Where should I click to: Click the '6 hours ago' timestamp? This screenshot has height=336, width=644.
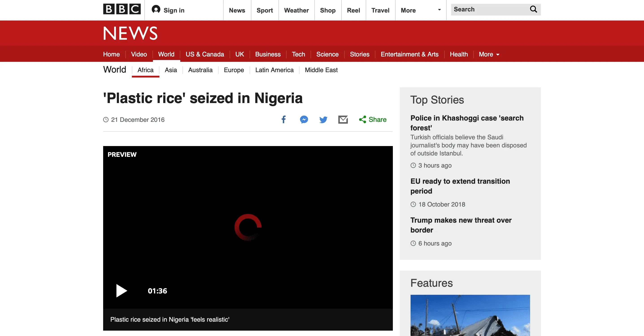coord(435,243)
